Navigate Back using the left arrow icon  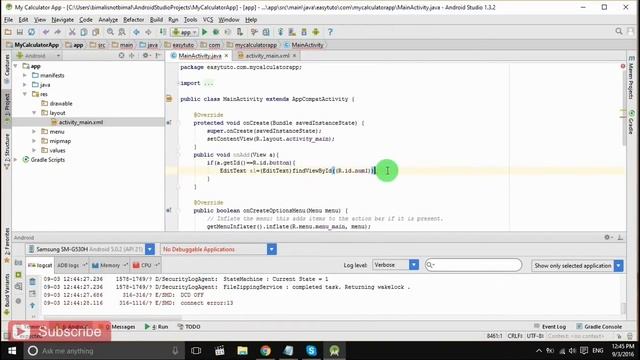[136, 32]
